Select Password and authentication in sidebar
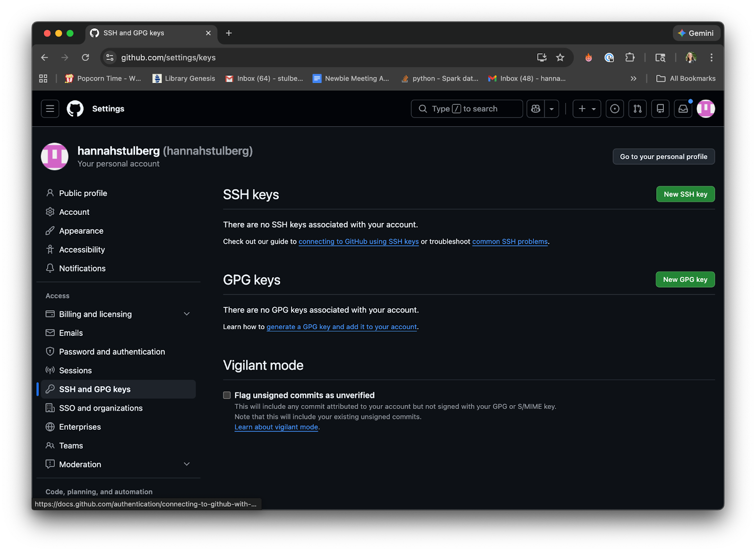The image size is (756, 552). tap(112, 351)
